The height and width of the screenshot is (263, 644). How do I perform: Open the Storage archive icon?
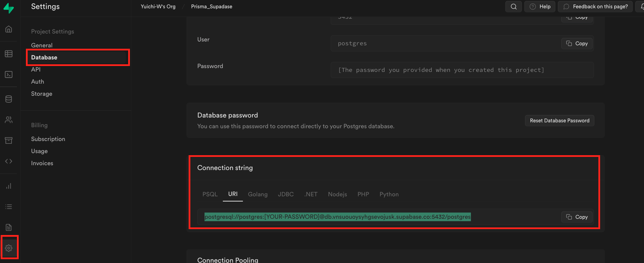pos(9,140)
